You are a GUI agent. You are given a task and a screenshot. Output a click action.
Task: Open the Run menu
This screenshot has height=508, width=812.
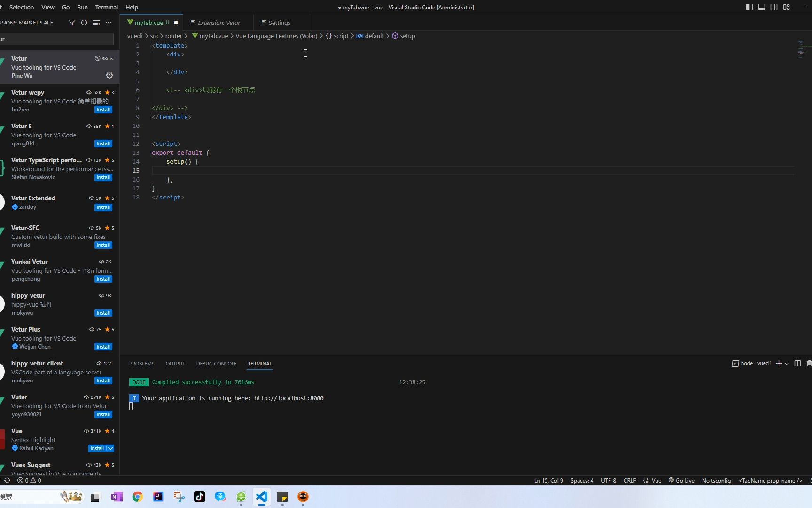[x=82, y=7]
